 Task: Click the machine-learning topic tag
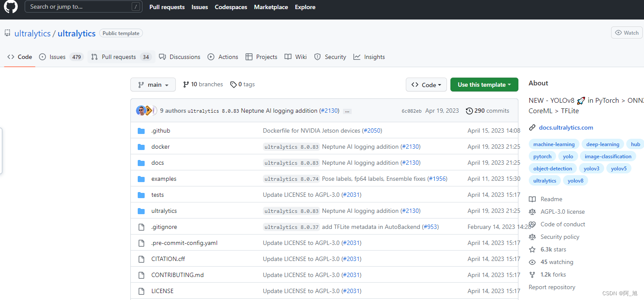point(554,144)
